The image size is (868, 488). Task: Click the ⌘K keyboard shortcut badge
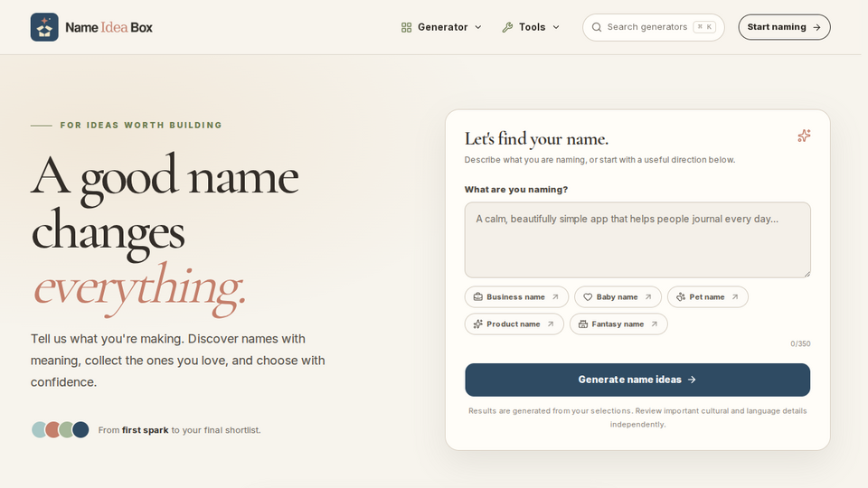tap(704, 27)
